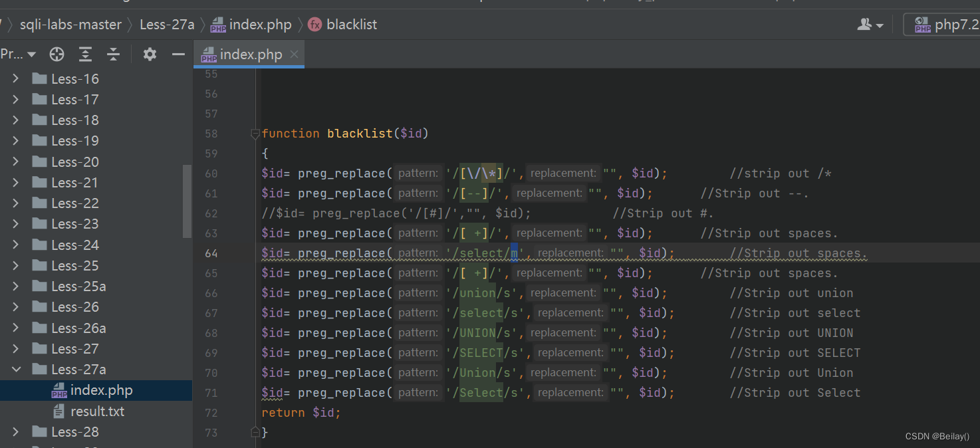Click the '/UNION/s' pattern on line 68

485,333
